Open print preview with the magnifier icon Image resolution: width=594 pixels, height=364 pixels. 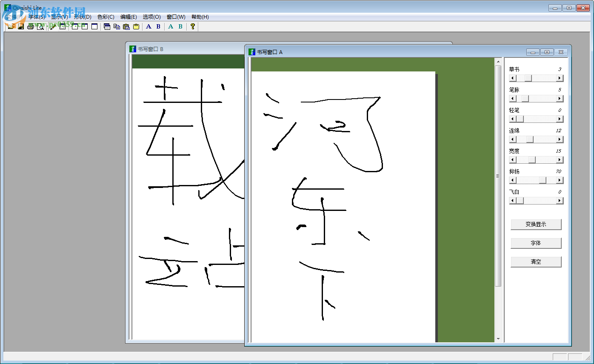[40, 26]
